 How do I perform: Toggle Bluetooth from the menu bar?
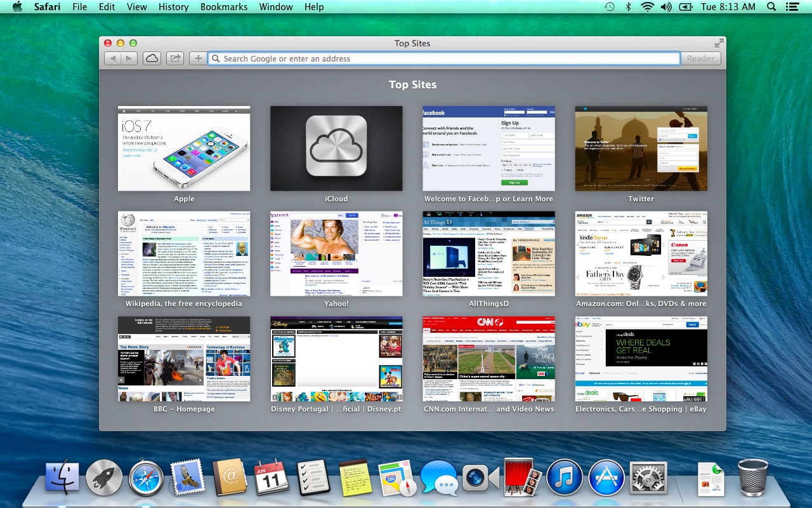(628, 7)
